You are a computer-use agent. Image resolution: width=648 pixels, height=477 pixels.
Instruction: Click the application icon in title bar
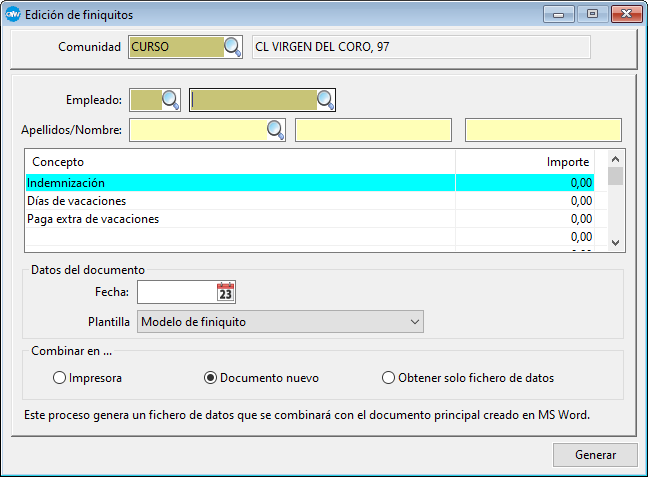14,15
